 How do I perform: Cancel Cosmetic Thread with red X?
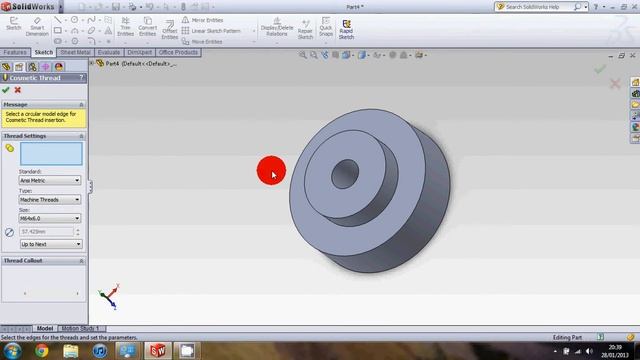pos(18,90)
